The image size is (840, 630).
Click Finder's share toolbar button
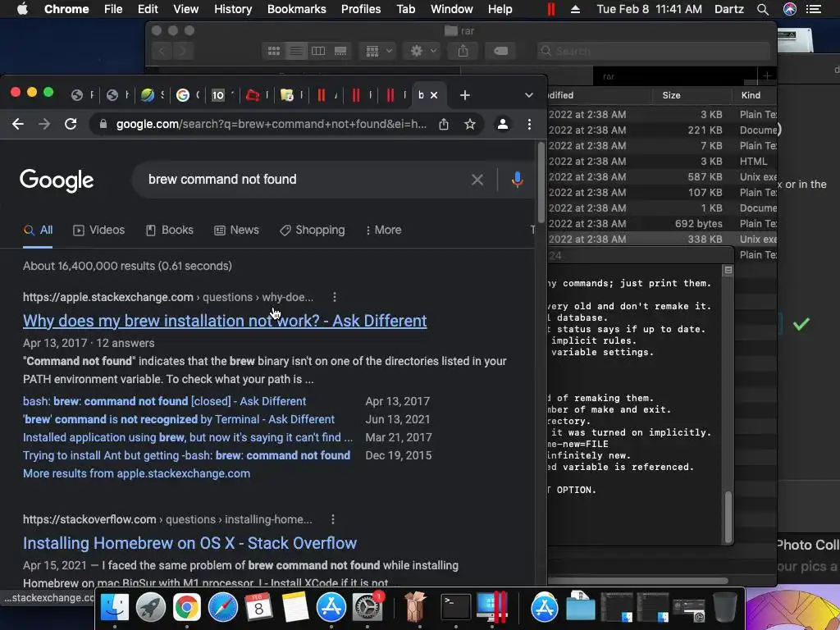[463, 51]
